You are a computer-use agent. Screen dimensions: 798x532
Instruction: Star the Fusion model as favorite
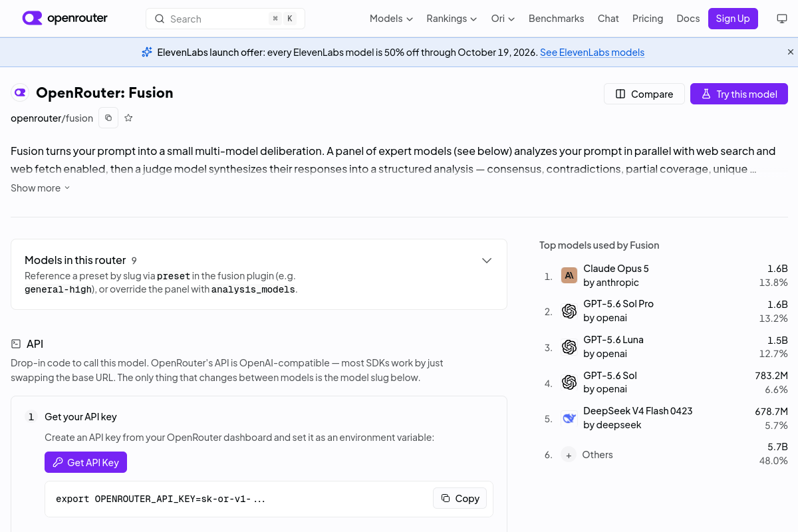point(128,118)
